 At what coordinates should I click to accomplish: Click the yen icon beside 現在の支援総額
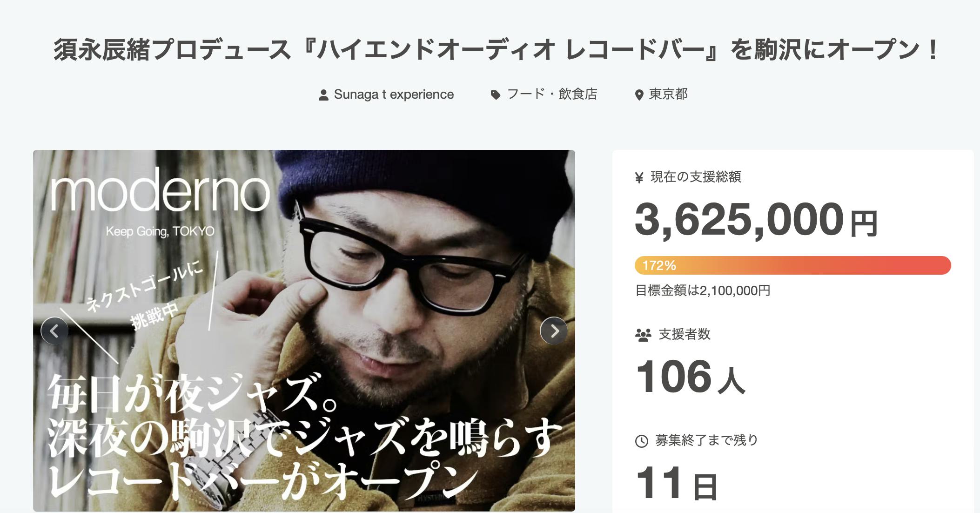(639, 177)
